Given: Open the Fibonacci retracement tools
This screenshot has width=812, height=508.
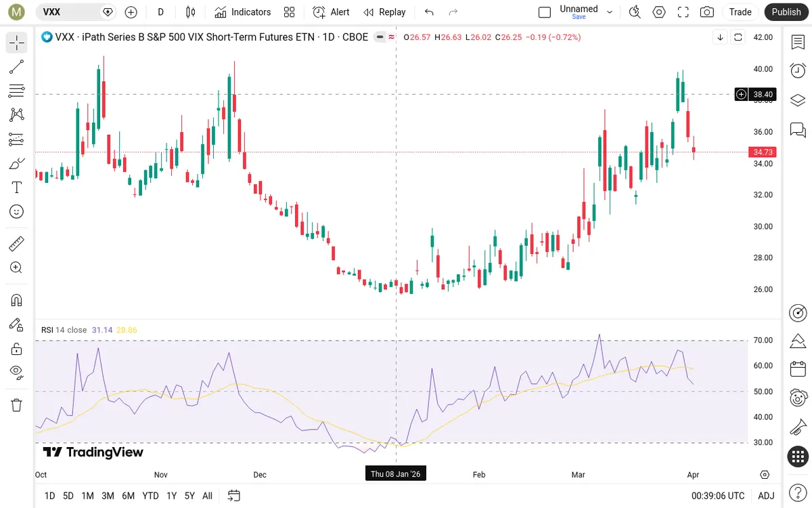Looking at the screenshot, I should pos(17,91).
